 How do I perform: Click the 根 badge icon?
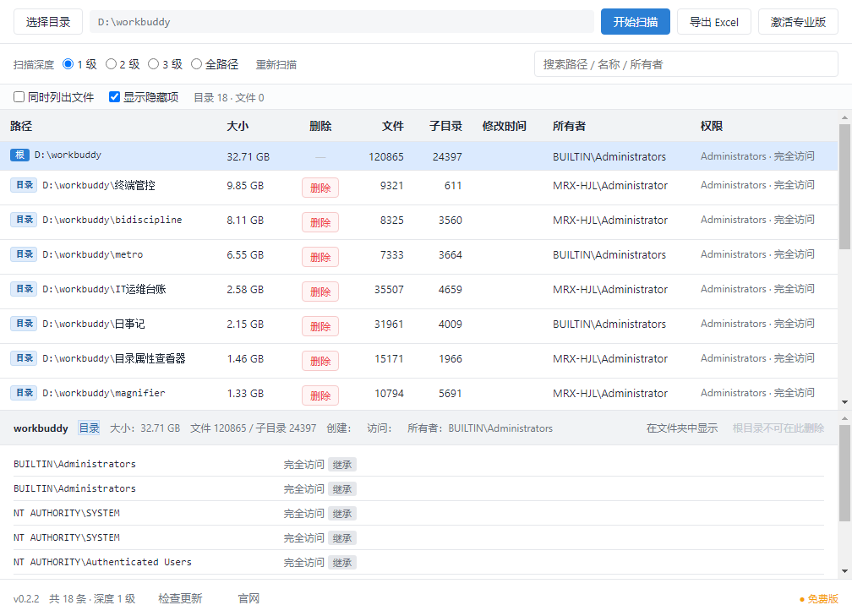pos(19,155)
